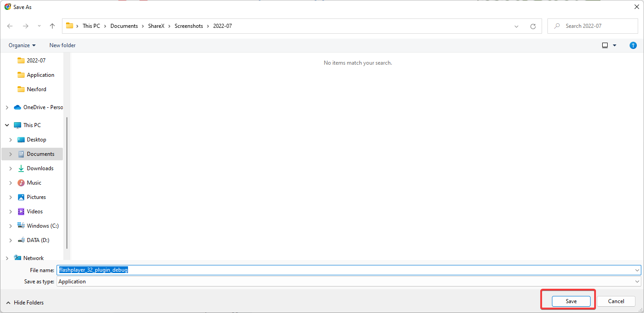Expand the Network node

[x=7, y=258]
